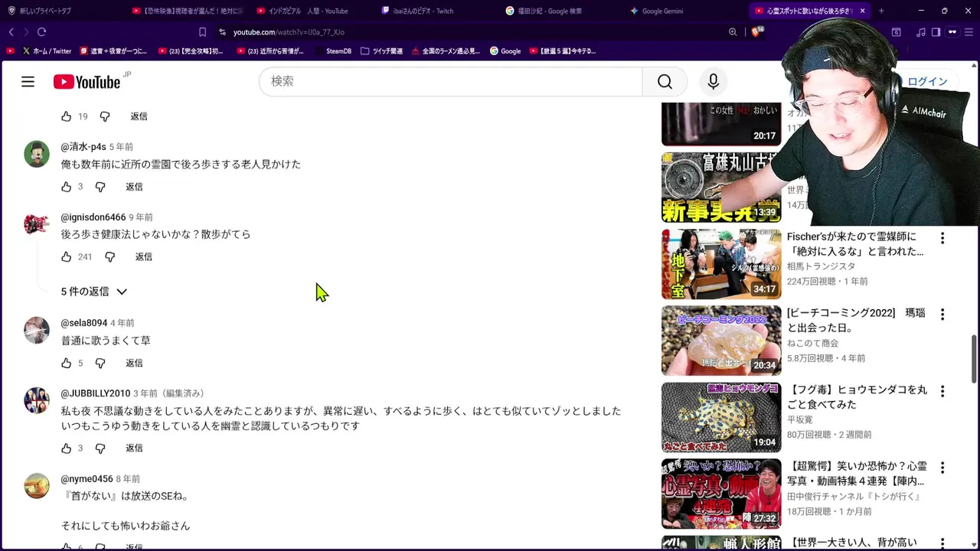The width and height of the screenshot is (980, 551).
Task: Open the page zoom magnifier in address bar
Action: (x=733, y=32)
